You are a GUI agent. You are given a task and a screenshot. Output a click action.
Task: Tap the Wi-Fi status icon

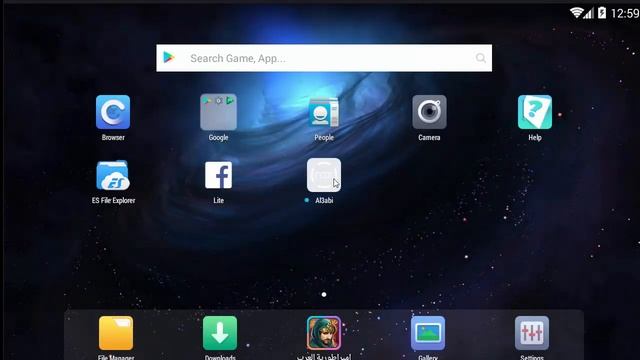coord(576,13)
